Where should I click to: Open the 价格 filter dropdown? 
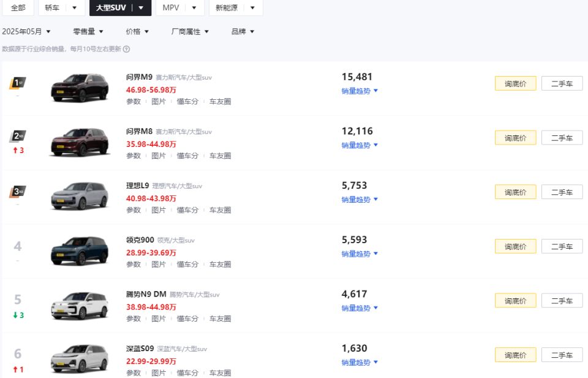(137, 31)
